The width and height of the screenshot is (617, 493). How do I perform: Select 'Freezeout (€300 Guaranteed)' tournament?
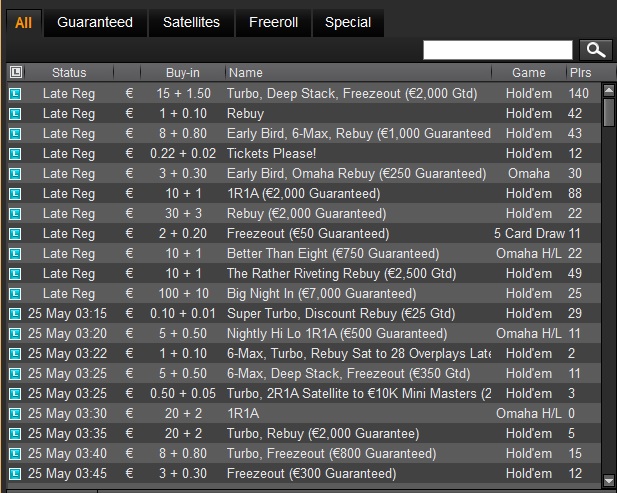pos(311,473)
